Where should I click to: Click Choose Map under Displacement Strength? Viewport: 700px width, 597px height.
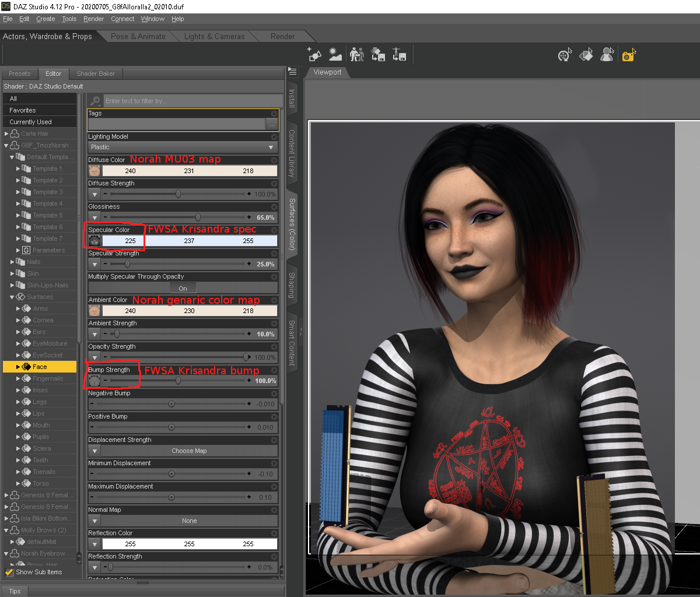[x=189, y=451]
